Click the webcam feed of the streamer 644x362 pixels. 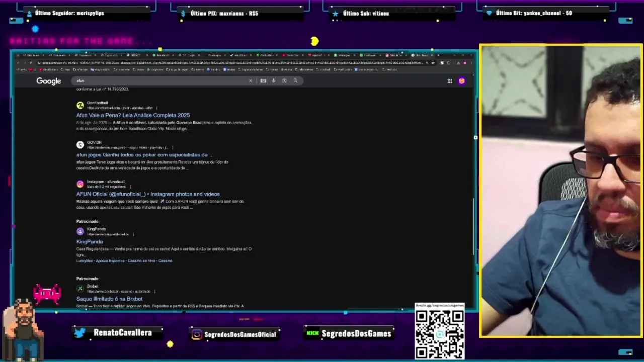(x=561, y=191)
